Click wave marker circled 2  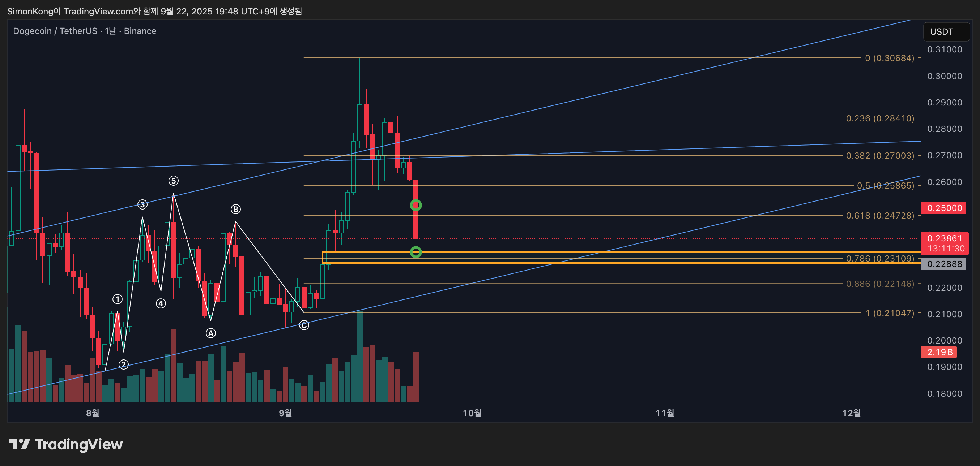pos(124,364)
